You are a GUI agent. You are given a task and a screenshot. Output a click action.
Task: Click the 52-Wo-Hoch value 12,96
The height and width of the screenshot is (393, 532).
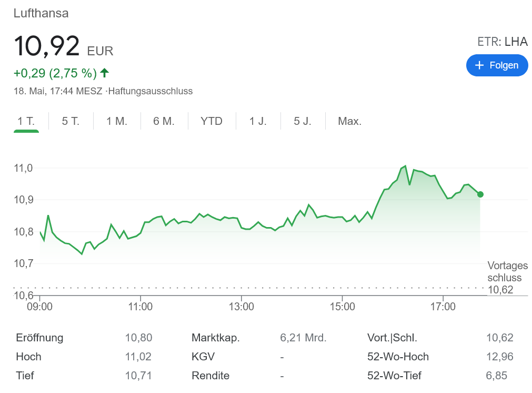[500, 357]
